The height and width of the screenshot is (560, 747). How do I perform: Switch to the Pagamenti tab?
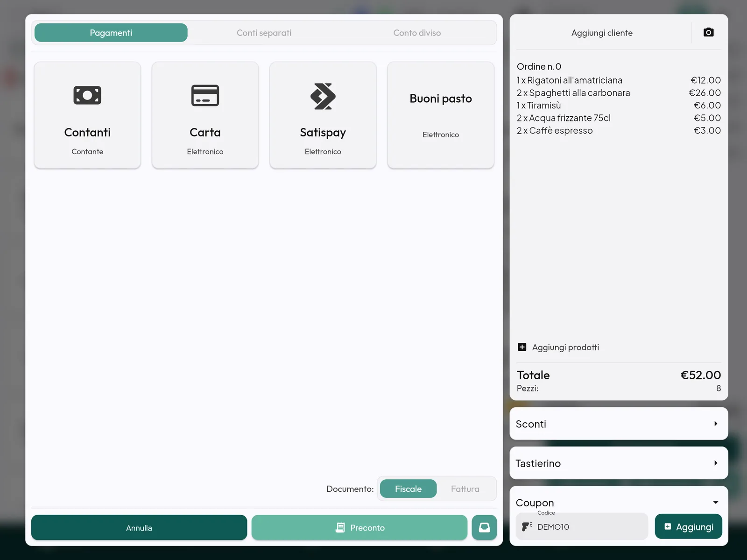(111, 33)
